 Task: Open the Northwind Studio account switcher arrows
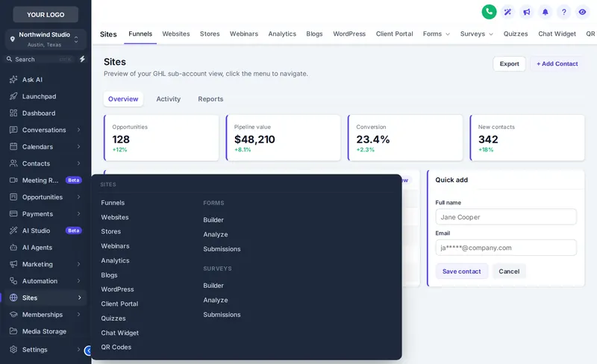coord(76,40)
